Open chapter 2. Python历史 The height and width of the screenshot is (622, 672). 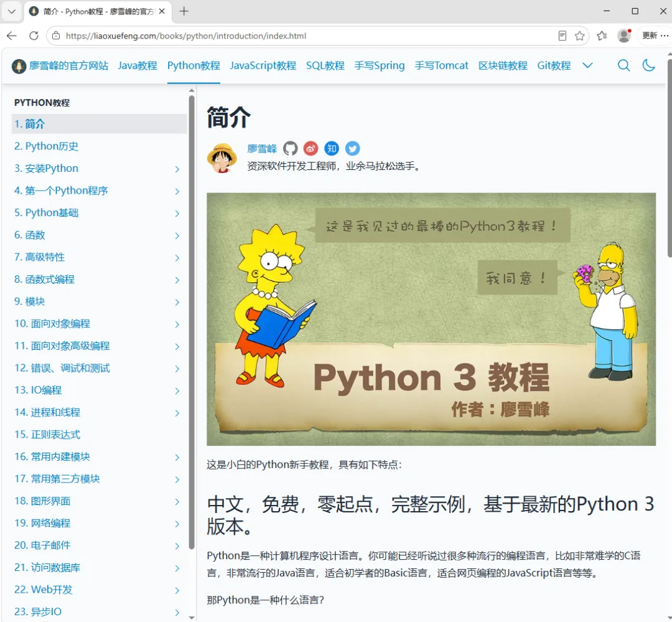coord(46,146)
